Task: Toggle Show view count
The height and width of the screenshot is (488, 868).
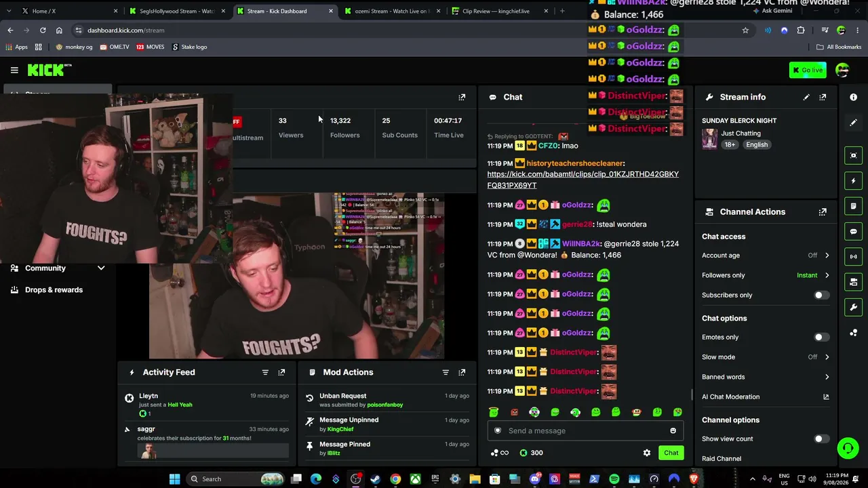Action: 821,439
